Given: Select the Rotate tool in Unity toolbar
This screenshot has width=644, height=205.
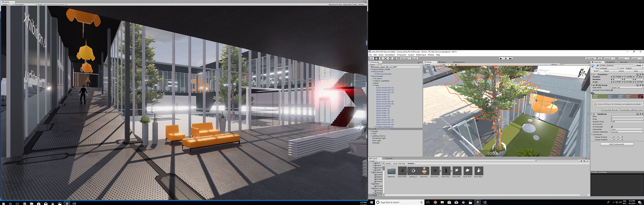Looking at the screenshot, I should tap(381, 59).
